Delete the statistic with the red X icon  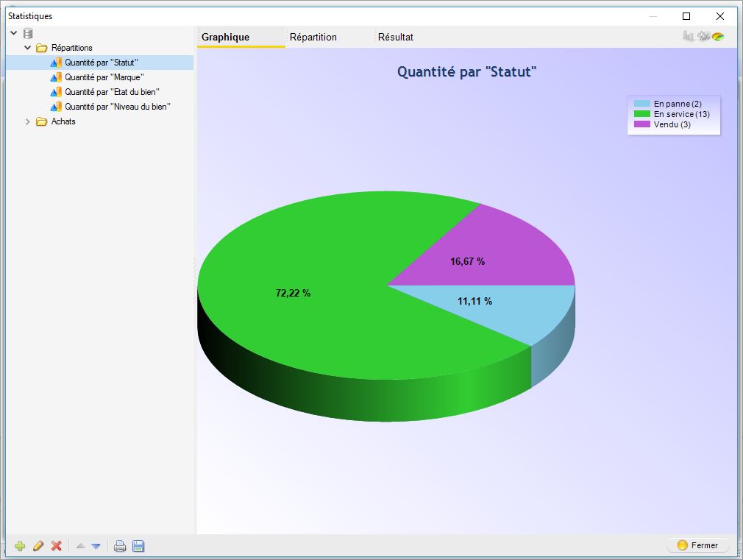[x=56, y=546]
